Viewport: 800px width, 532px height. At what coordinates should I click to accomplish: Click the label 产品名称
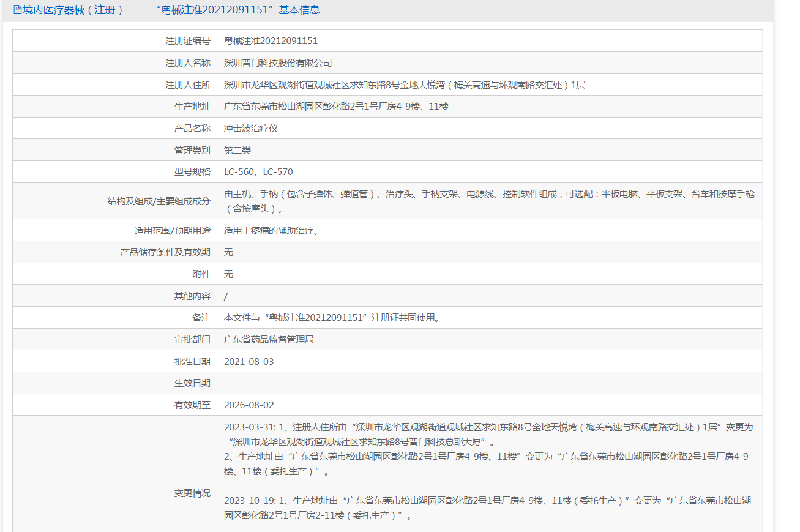click(192, 129)
